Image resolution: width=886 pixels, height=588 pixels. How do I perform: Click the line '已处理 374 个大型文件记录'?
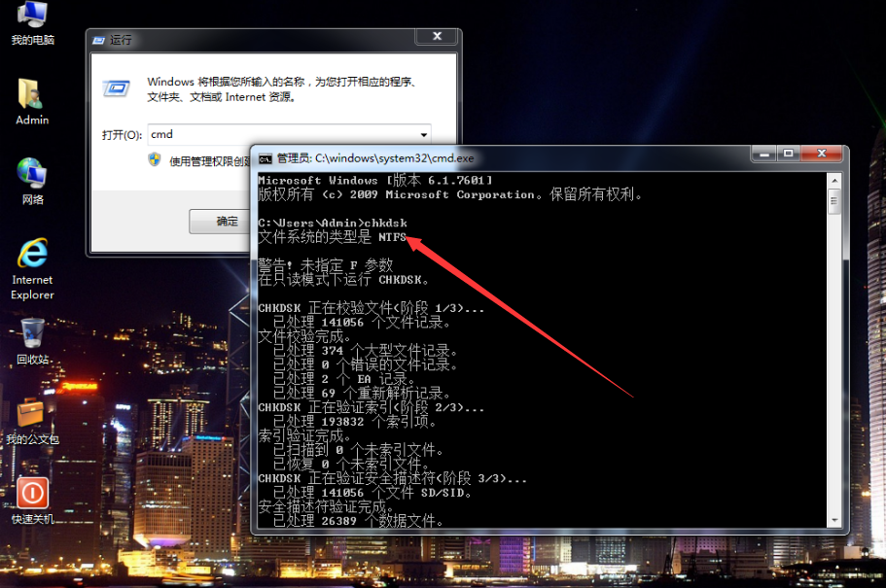[365, 351]
